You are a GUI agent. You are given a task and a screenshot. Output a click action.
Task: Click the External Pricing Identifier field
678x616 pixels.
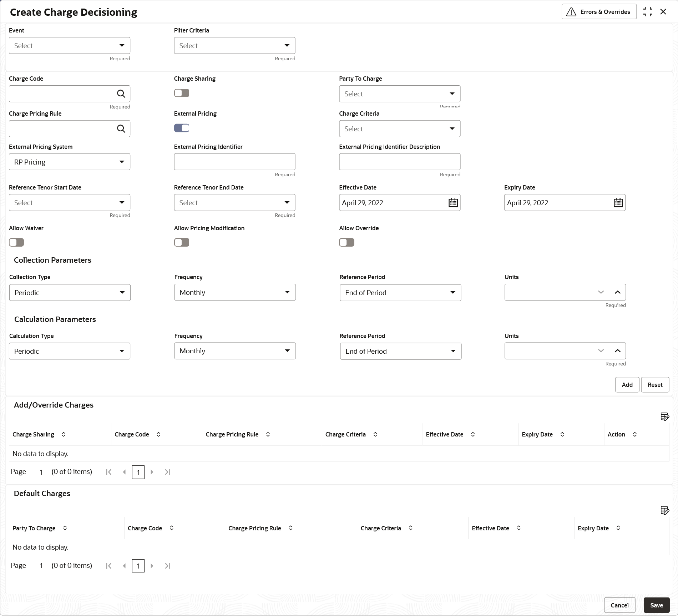click(x=234, y=162)
